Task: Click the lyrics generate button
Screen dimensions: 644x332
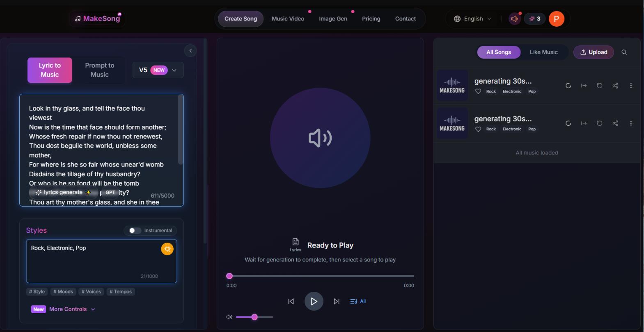Action: [63, 192]
